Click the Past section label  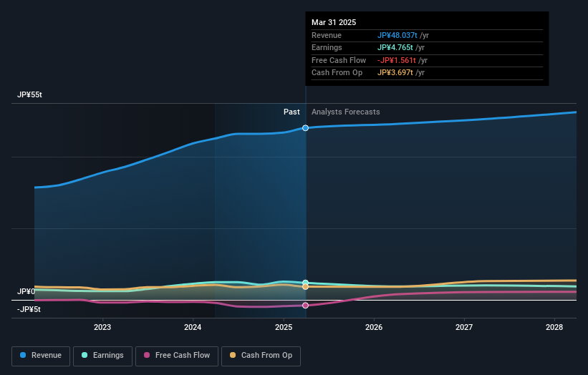point(291,112)
